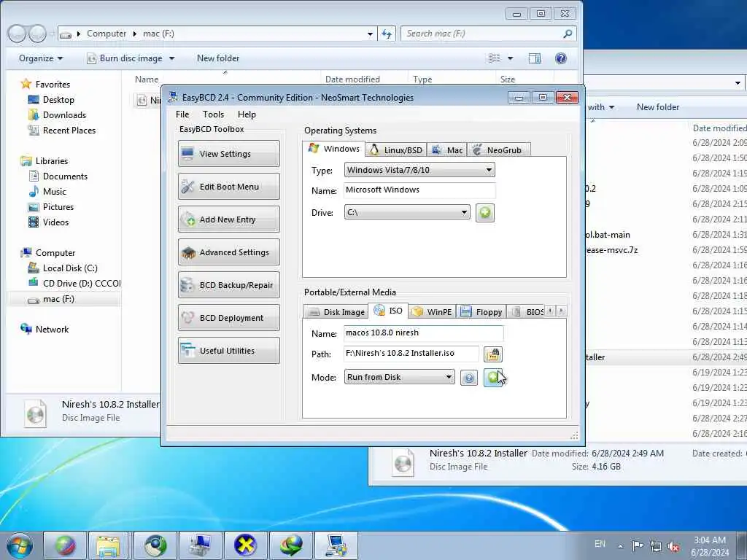Open Add New Entry section

tap(228, 219)
